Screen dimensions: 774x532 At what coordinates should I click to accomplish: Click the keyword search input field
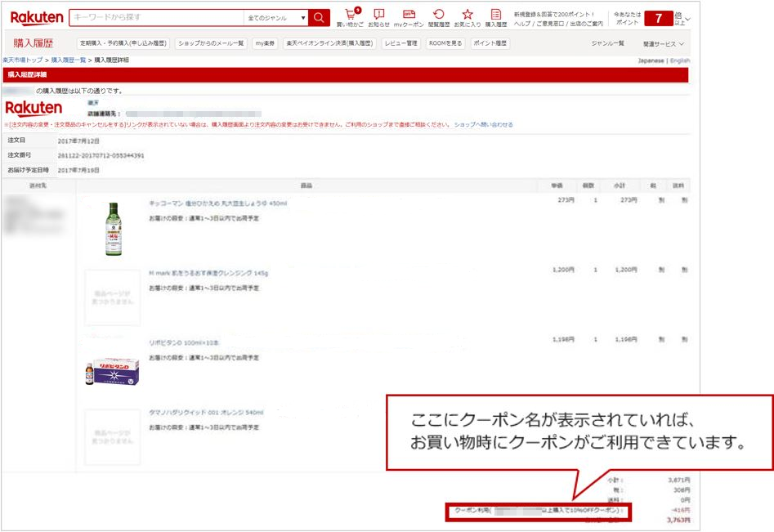pos(155,17)
